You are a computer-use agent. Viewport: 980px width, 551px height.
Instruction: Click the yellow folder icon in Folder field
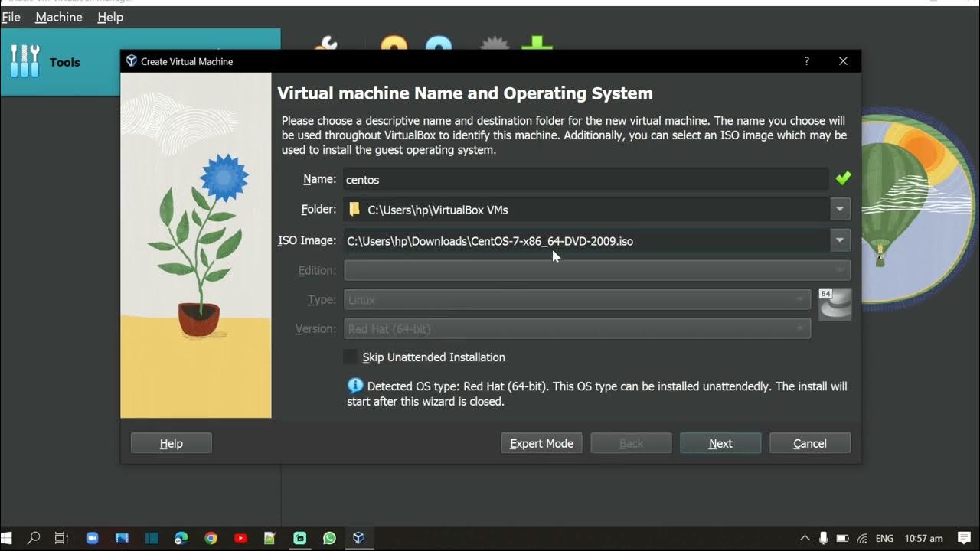tap(354, 209)
